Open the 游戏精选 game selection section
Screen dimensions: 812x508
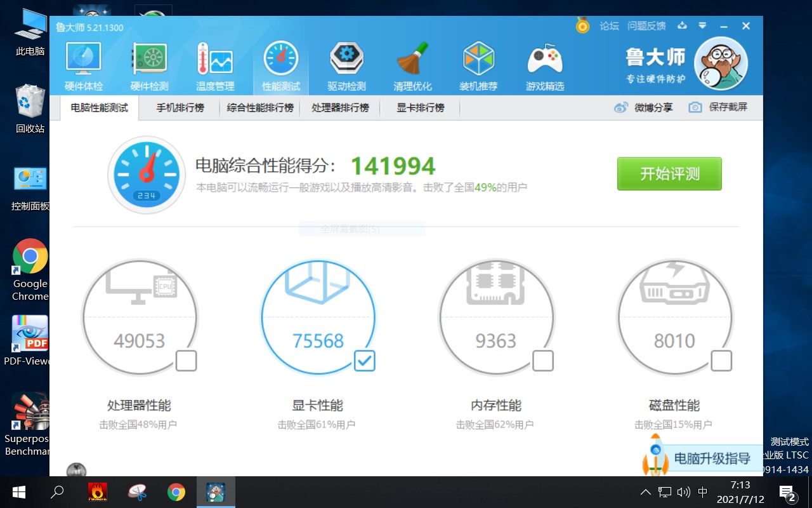pyautogui.click(x=545, y=66)
